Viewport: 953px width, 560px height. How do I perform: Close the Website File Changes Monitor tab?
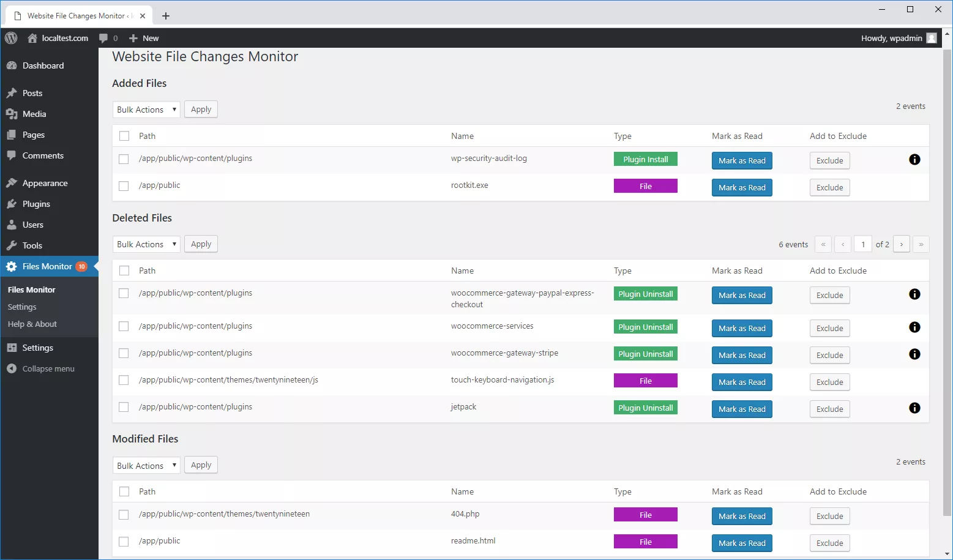[143, 16]
